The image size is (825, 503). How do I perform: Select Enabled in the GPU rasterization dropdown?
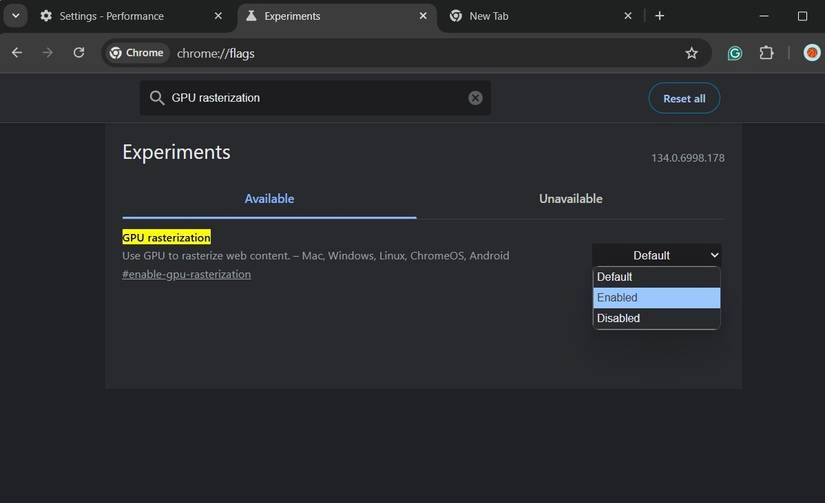656,298
